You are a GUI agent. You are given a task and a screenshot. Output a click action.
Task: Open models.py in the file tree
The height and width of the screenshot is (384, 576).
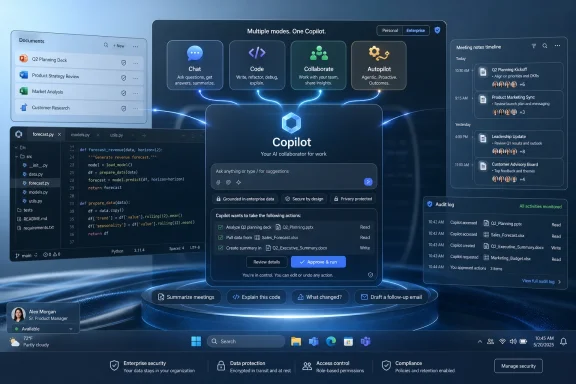[35, 192]
